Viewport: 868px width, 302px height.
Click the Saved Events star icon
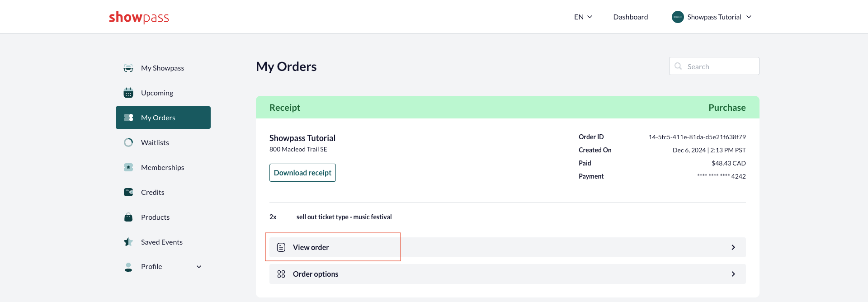click(128, 242)
